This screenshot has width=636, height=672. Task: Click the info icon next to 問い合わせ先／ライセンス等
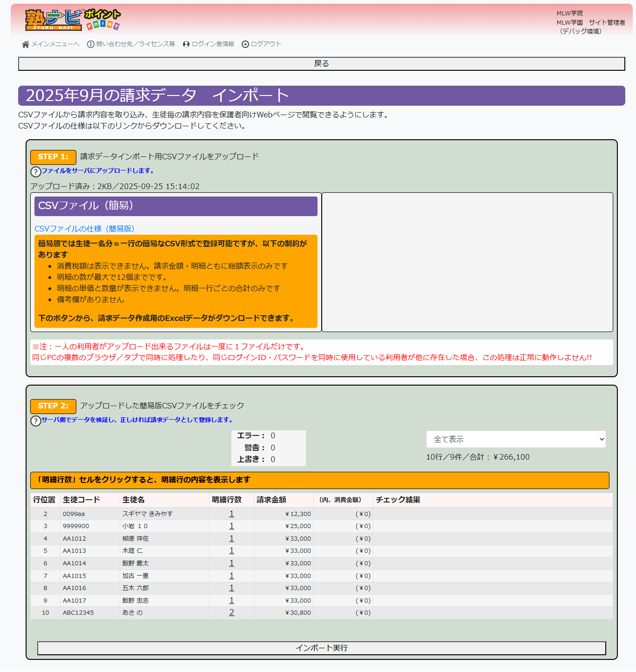click(x=89, y=44)
